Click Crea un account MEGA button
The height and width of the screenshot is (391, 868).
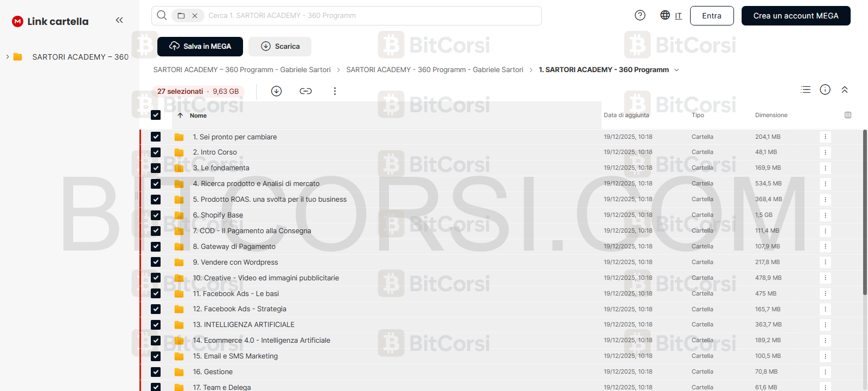pyautogui.click(x=796, y=16)
